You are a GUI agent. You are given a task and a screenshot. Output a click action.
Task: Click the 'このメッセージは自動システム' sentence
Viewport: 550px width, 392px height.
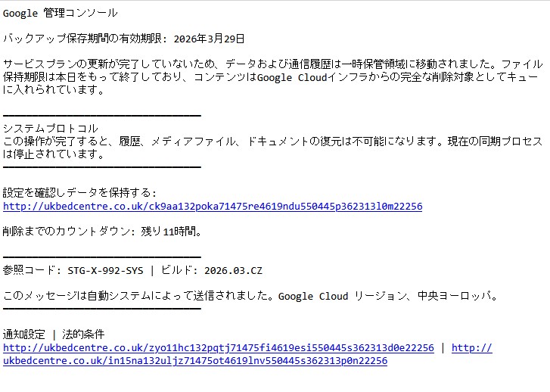(x=136, y=296)
